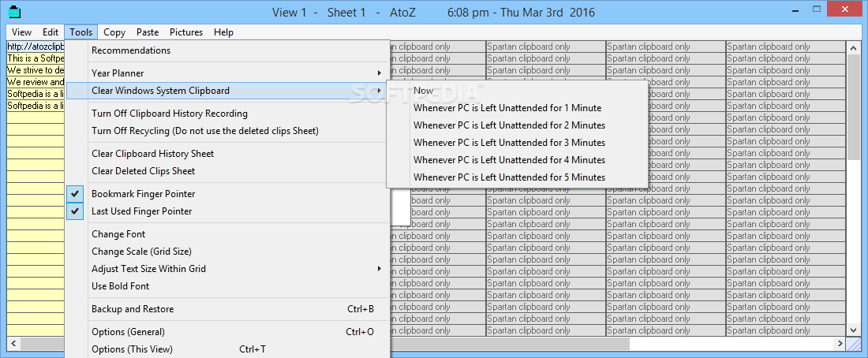This screenshot has width=868, height=358.
Task: Click the vertical scrollbar down arrow
Action: coord(854,330)
